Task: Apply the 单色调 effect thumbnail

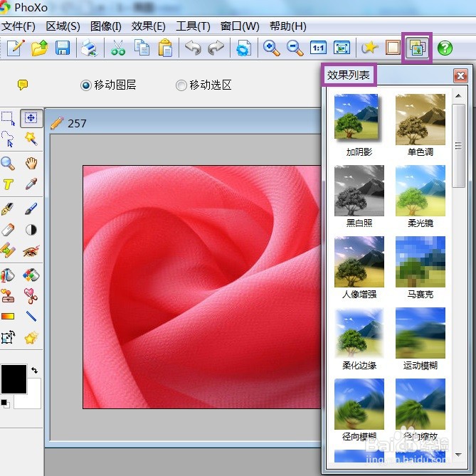Action: coord(420,119)
